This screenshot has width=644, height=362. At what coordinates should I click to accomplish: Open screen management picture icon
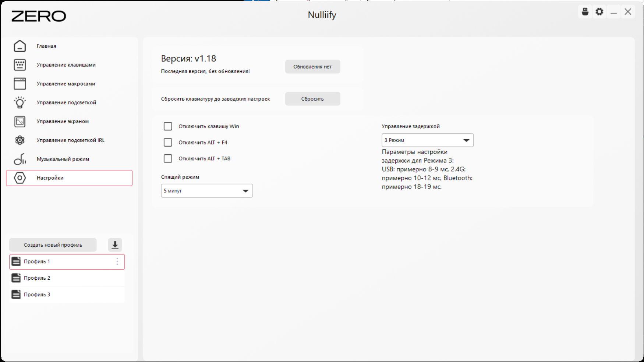[20, 121]
